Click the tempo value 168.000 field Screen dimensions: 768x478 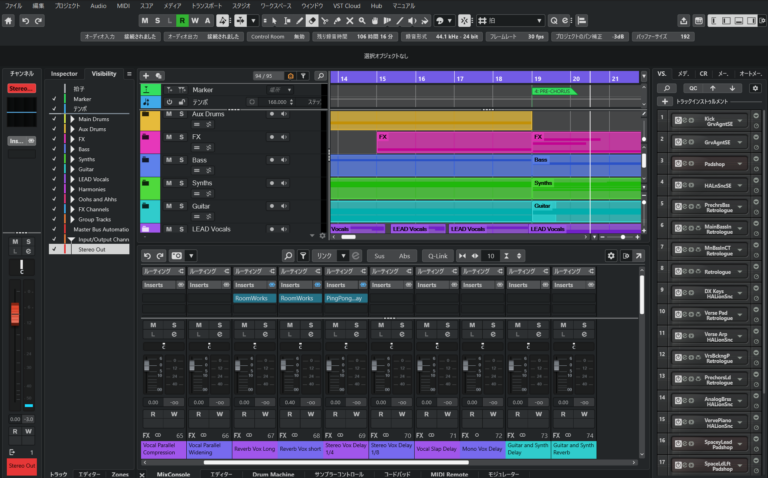(277, 102)
